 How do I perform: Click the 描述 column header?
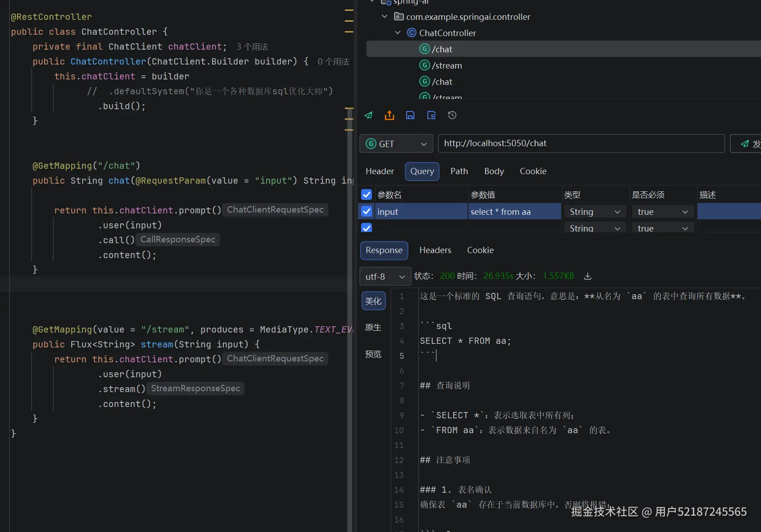coord(708,195)
